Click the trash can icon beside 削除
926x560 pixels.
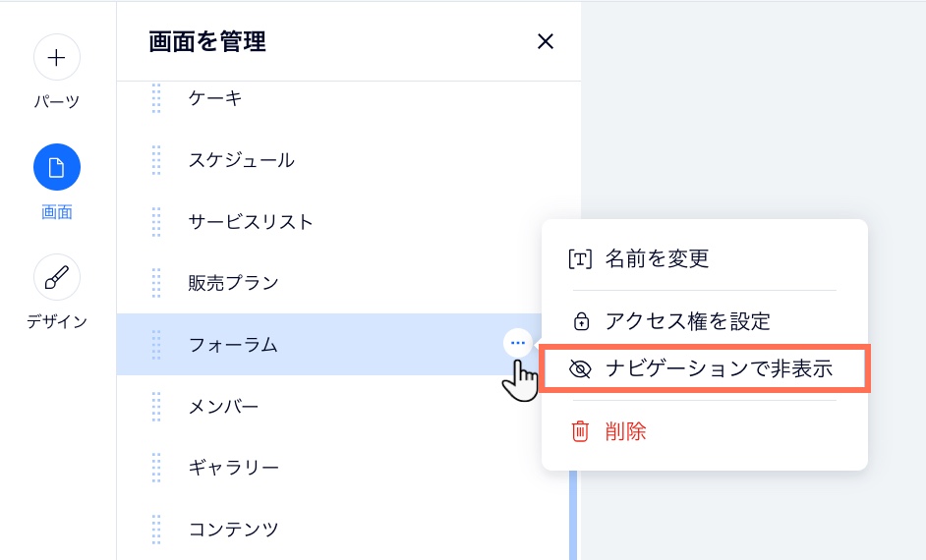(581, 430)
